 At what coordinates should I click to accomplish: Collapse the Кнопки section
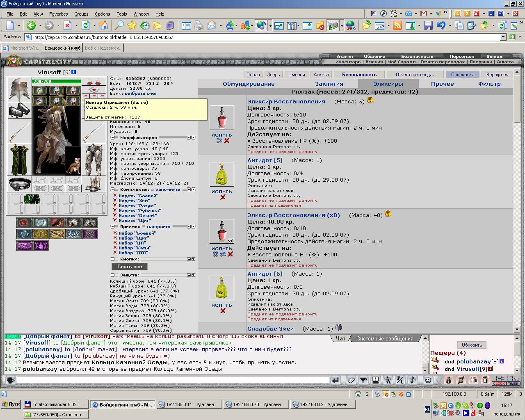(x=112, y=259)
